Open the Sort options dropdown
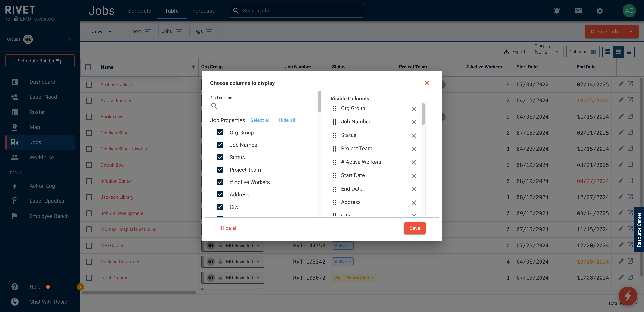This screenshot has height=312, width=644. (141, 31)
